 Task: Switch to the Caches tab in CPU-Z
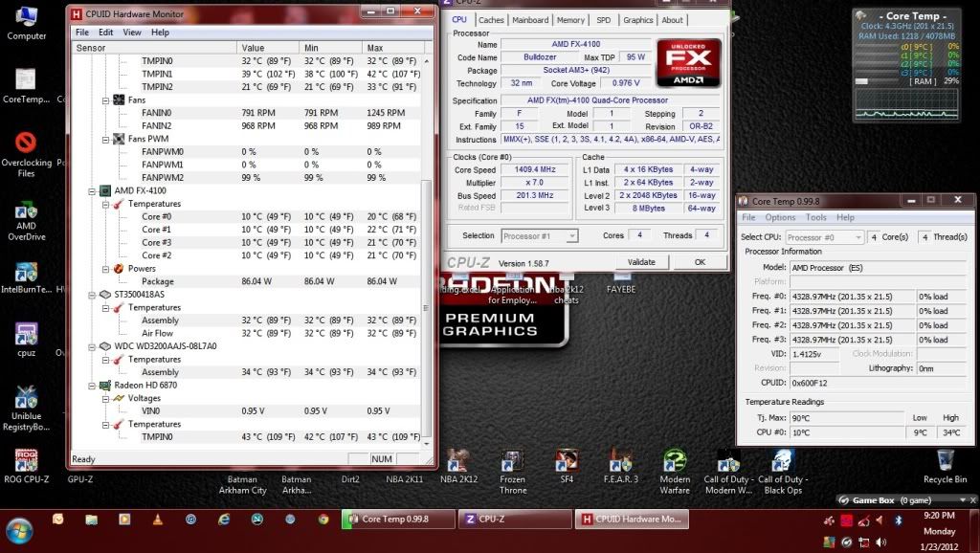point(491,20)
